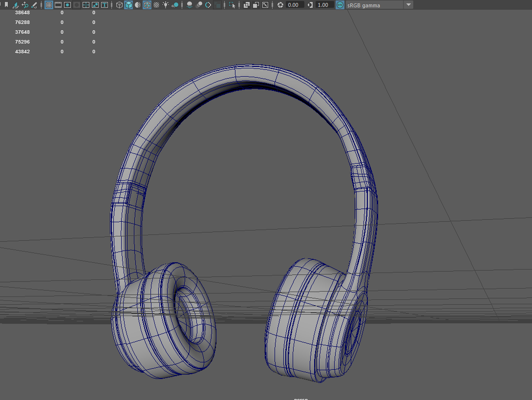Enable textured display mode

click(x=156, y=5)
